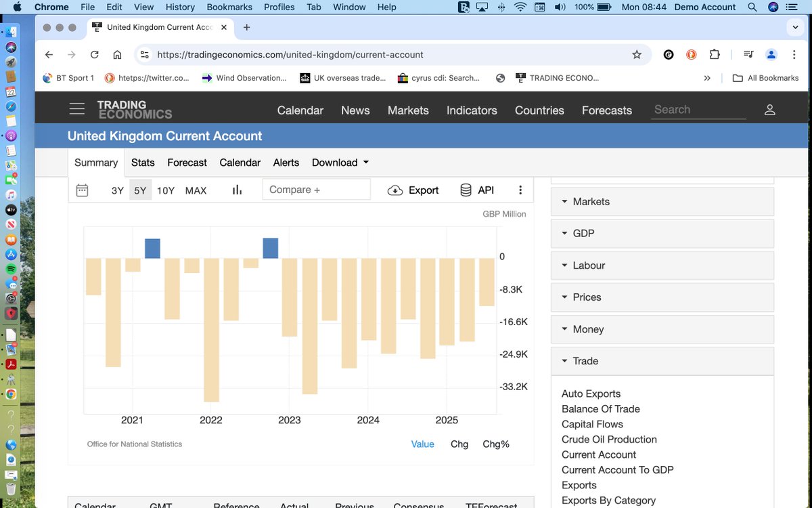Open the user account profile icon
This screenshot has width=812, height=508.
(769, 110)
